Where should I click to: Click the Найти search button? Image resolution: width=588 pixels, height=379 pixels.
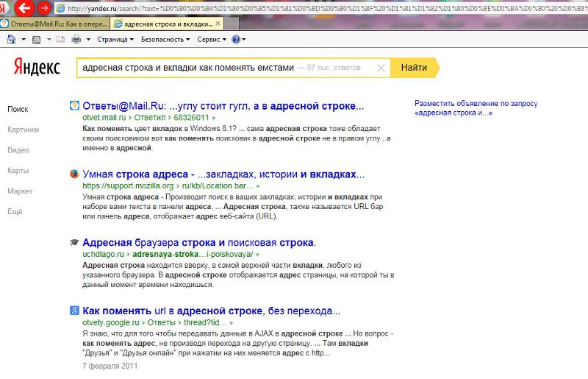tap(414, 68)
